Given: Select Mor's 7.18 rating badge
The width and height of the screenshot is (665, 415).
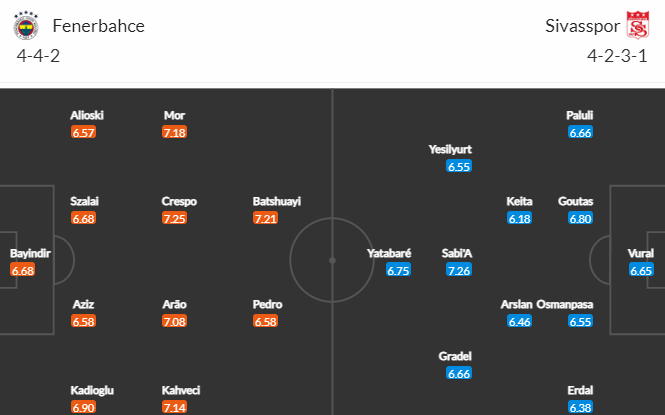Looking at the screenshot, I should (x=174, y=132).
